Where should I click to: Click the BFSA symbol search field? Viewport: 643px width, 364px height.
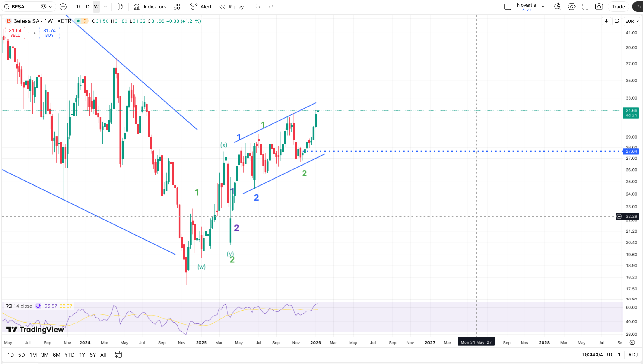pyautogui.click(x=18, y=7)
